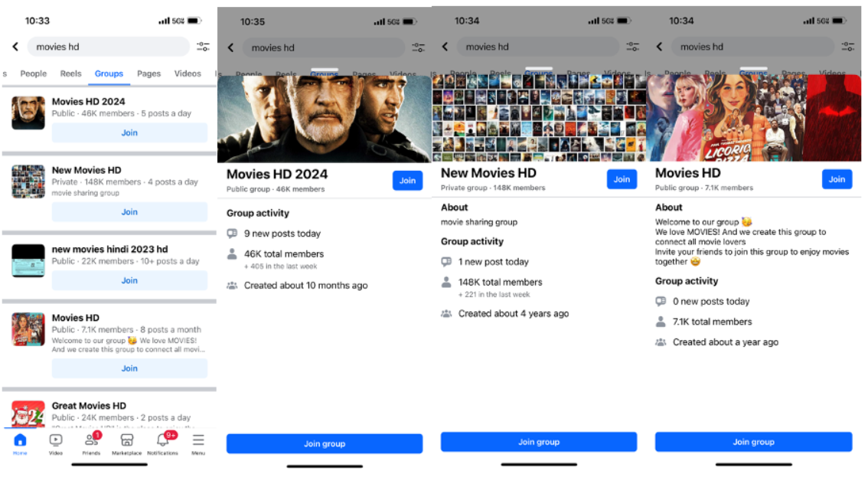Tap back arrow on Movies HD 2024 group page
This screenshot has width=868, height=487.
pyautogui.click(x=231, y=47)
